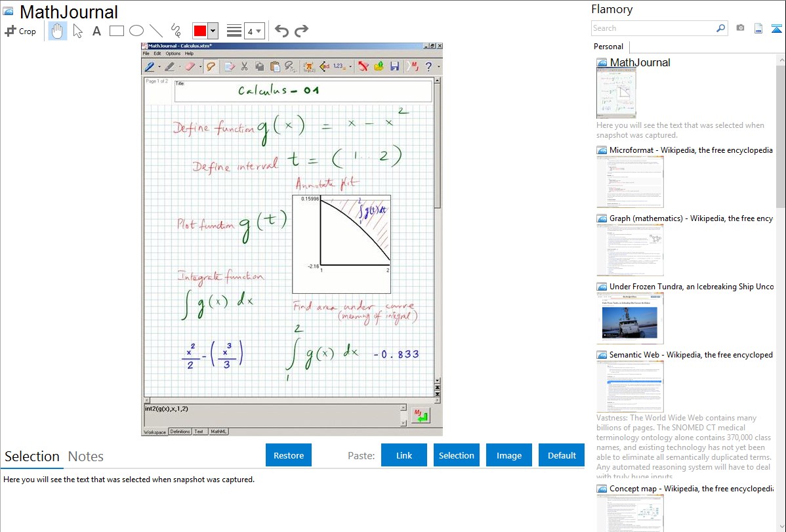The width and height of the screenshot is (786, 532).
Task: Activate the hand pan tool
Action: (57, 31)
